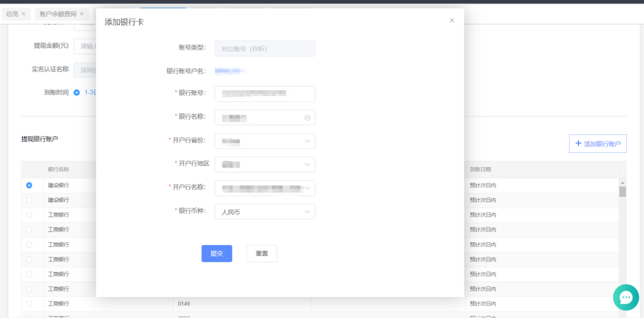Click the 实名认证名称 label in background

tap(50, 69)
